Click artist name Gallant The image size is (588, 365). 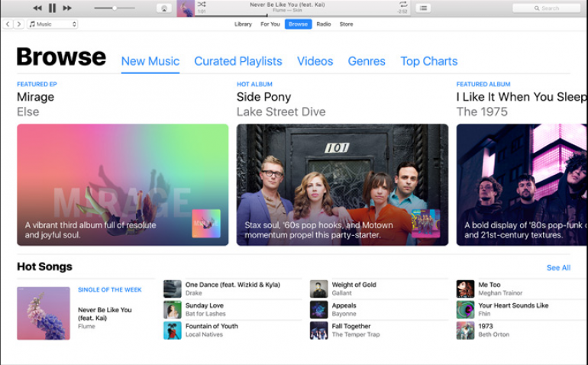pyautogui.click(x=341, y=293)
